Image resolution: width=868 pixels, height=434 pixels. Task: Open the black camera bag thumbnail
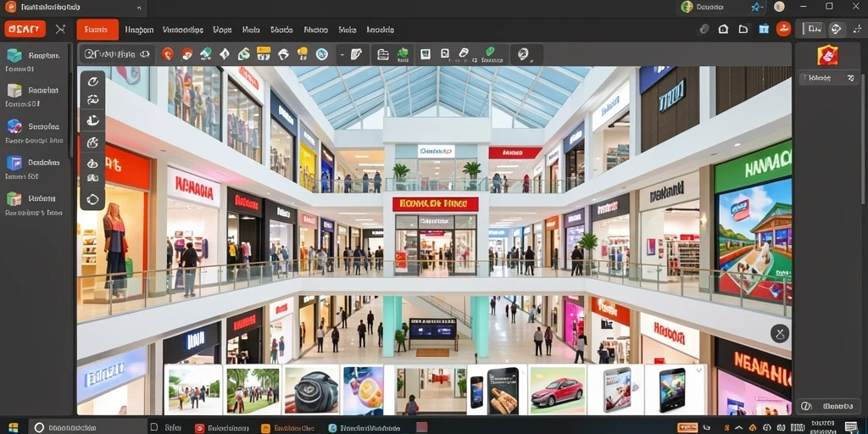[312, 388]
